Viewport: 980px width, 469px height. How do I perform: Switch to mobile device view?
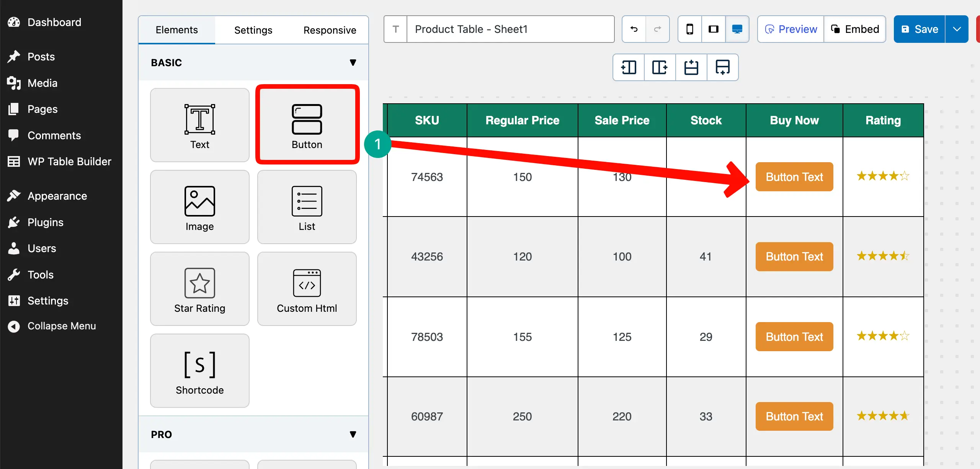point(689,29)
